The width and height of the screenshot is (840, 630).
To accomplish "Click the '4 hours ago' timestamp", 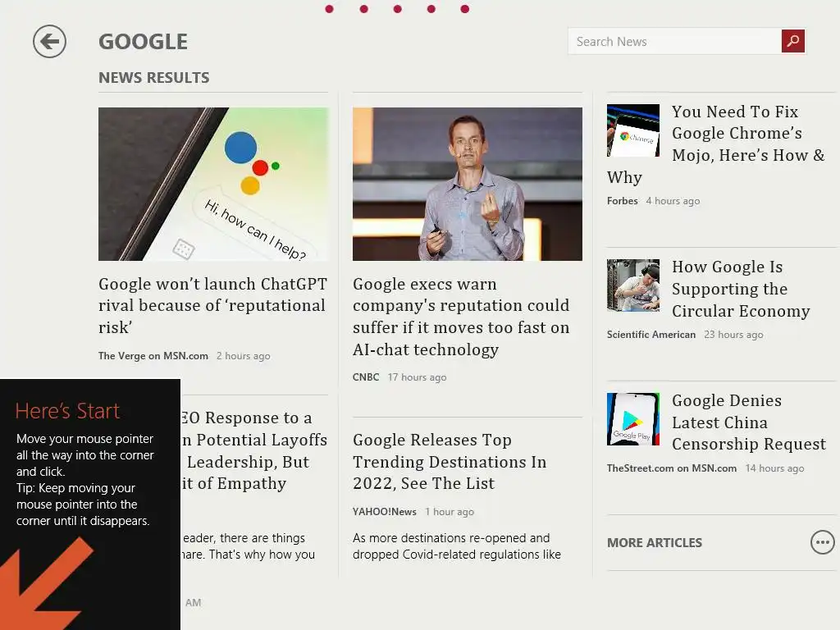I will [x=673, y=201].
